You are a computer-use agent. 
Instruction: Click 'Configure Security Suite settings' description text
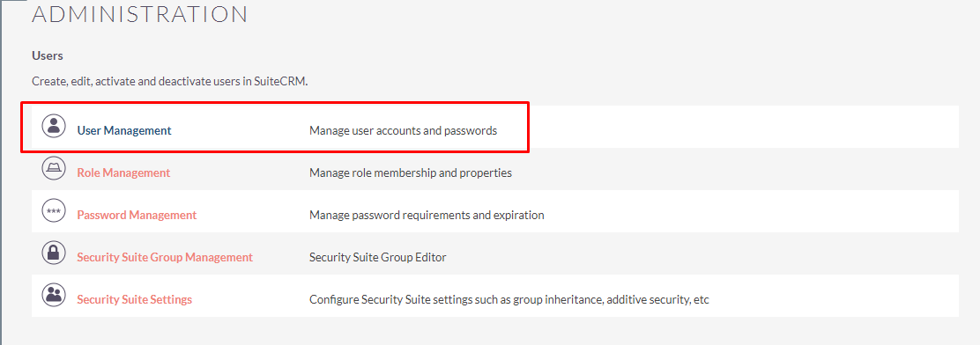pos(509,299)
